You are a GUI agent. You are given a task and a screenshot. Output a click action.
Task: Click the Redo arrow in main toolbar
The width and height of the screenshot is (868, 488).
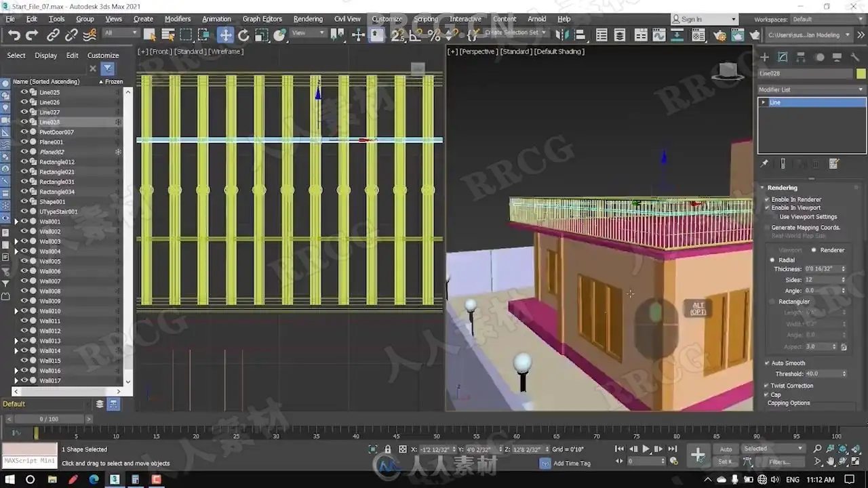point(31,35)
